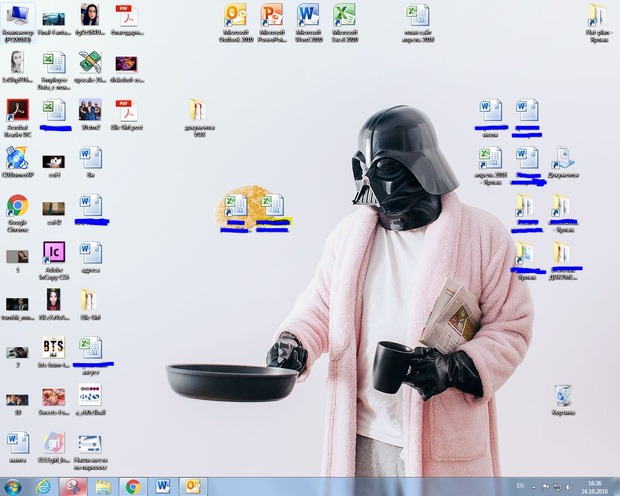
Task: Select the Google Chrome desktop shortcut
Action: pyautogui.click(x=17, y=213)
